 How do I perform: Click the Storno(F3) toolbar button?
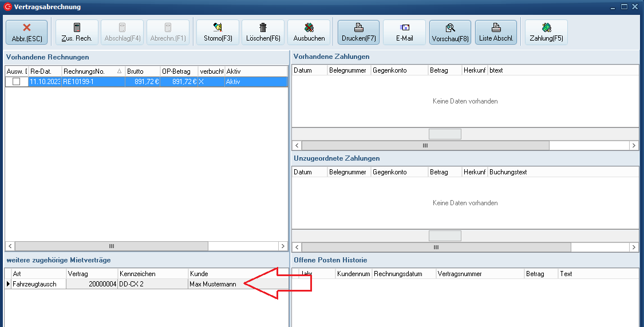click(x=218, y=32)
